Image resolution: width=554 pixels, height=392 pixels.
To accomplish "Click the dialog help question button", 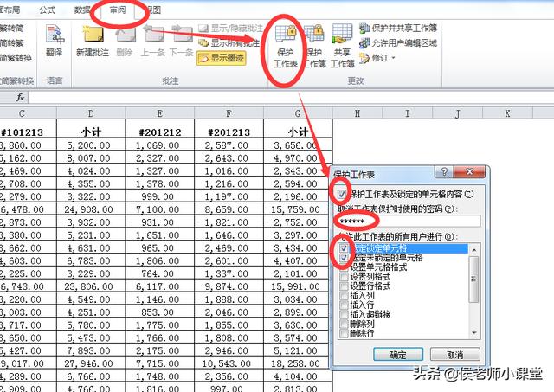I will point(444,172).
